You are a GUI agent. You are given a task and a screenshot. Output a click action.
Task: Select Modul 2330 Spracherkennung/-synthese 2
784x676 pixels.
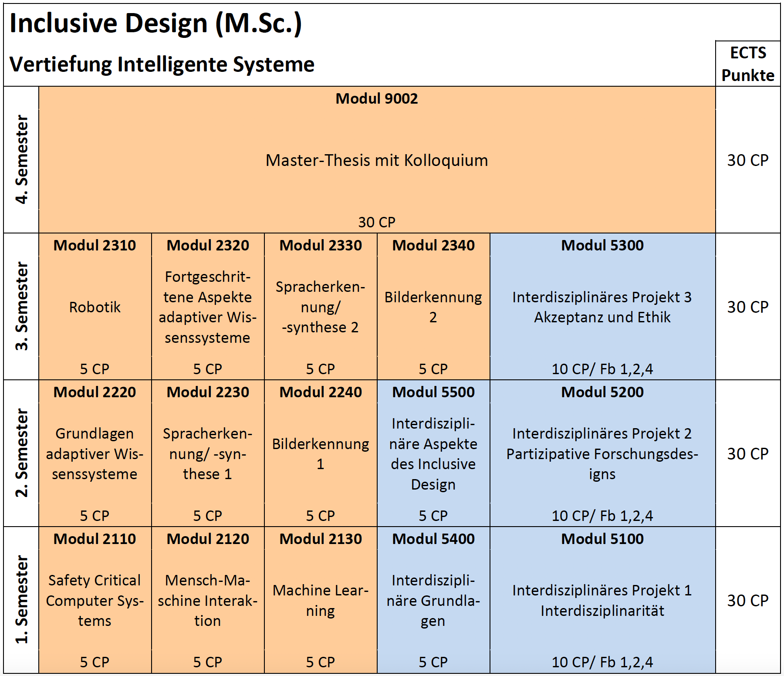pyautogui.click(x=321, y=307)
